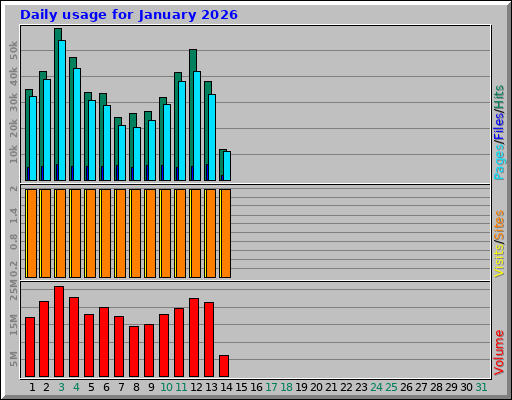Click day 30 on the x-axis
The image size is (512, 400).
466,387
